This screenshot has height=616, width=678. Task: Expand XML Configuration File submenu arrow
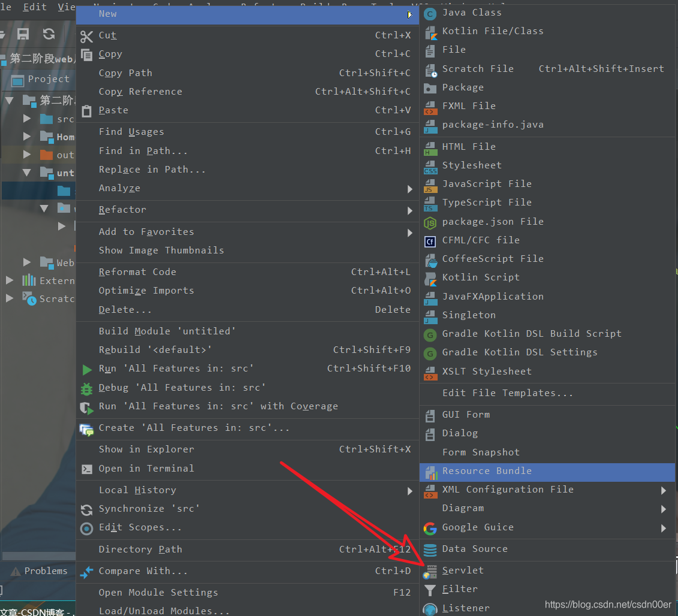click(x=663, y=490)
